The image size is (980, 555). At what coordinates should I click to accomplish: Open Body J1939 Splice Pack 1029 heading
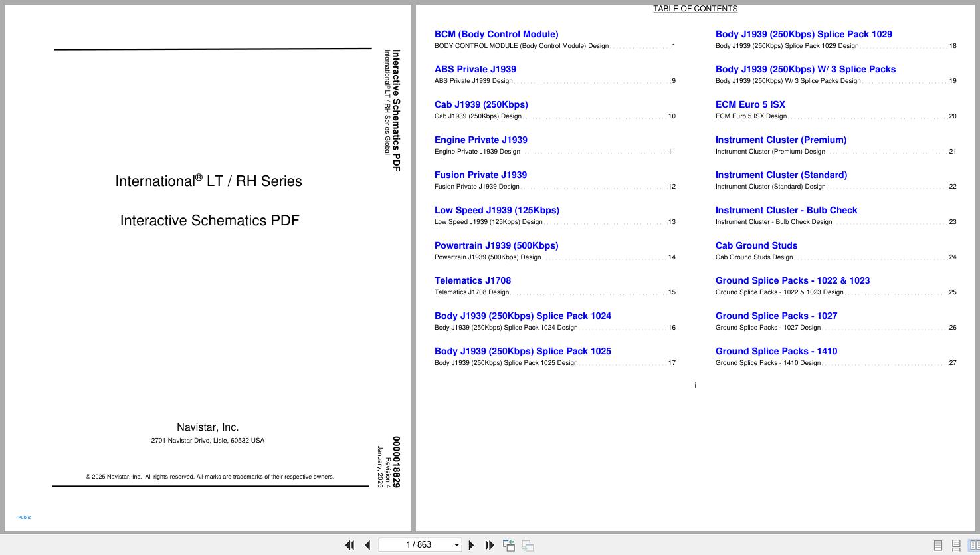pos(804,34)
